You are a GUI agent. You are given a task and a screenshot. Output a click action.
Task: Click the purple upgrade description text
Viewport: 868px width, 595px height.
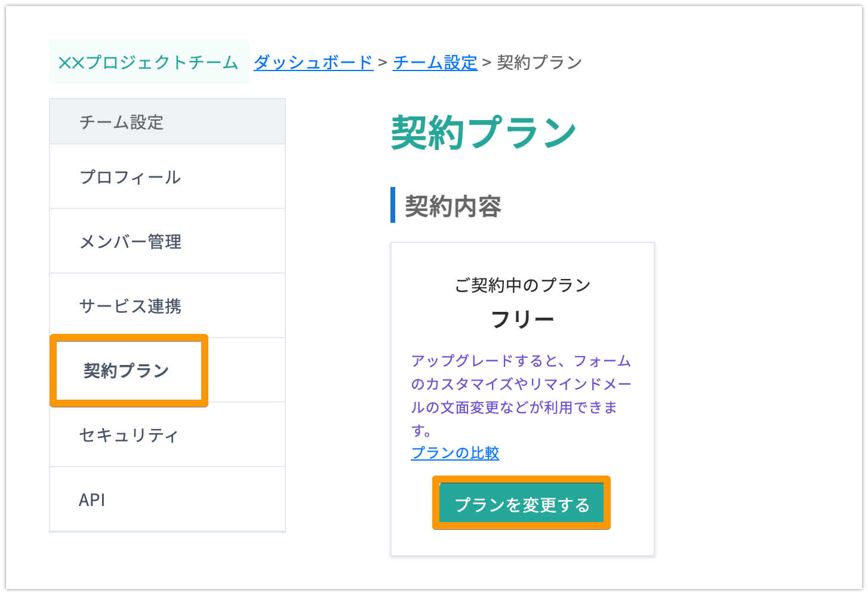pos(521,395)
